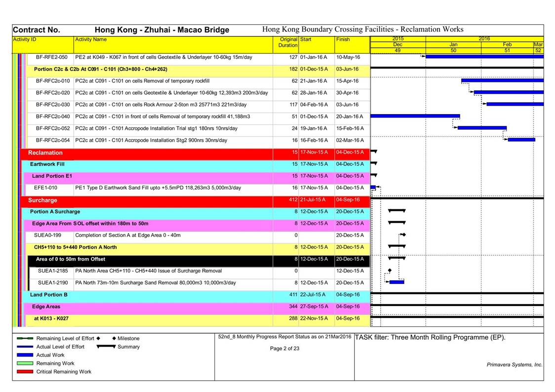Click 'Completion of Section A at Edge Area' name
Screen dimensions: 555x392
pos(128,235)
